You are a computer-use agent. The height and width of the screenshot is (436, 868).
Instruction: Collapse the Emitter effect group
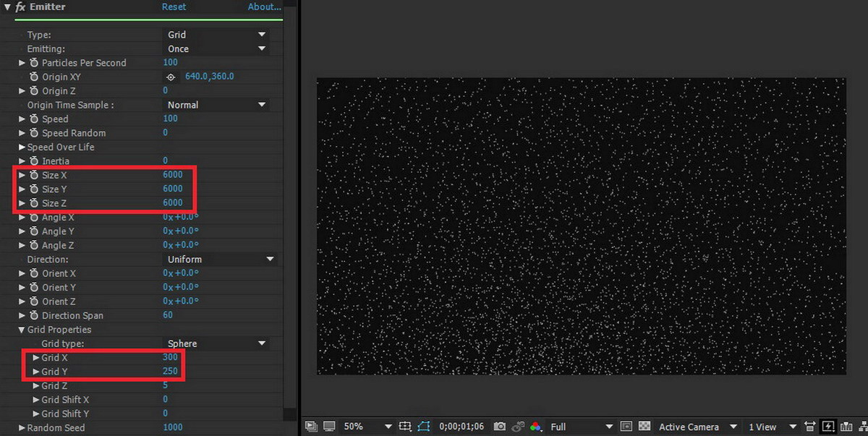tap(7, 7)
